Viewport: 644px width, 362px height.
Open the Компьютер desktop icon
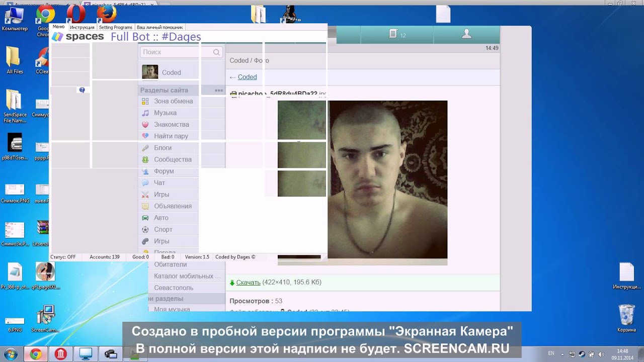coord(15,19)
